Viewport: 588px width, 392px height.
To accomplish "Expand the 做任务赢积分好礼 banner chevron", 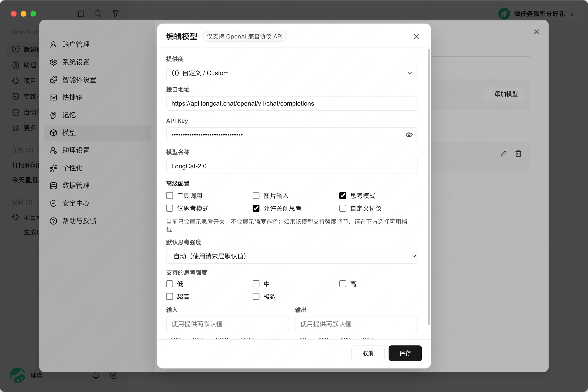I will pos(572,14).
